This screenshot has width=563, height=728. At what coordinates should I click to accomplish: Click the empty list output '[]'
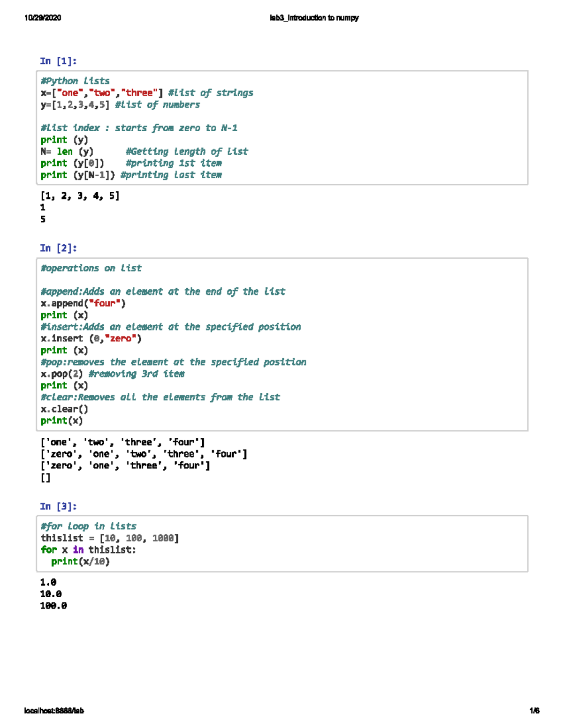(46, 478)
